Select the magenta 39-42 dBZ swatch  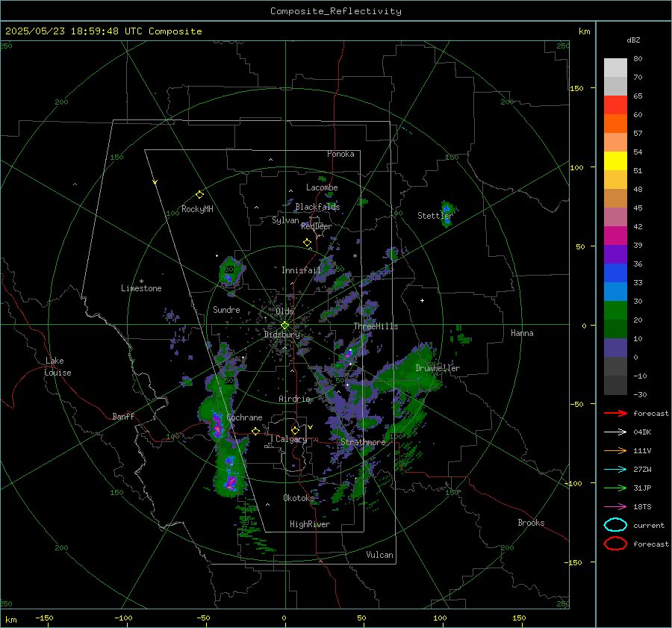click(x=615, y=235)
